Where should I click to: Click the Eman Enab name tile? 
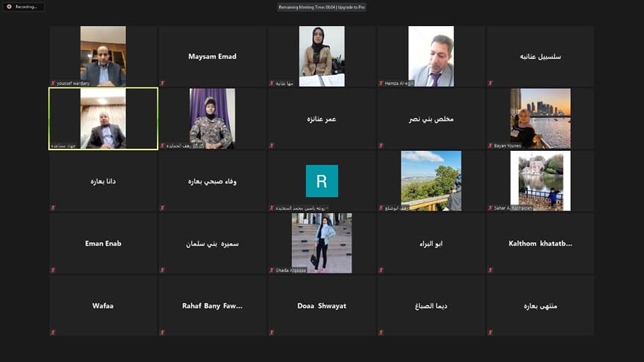(x=103, y=243)
